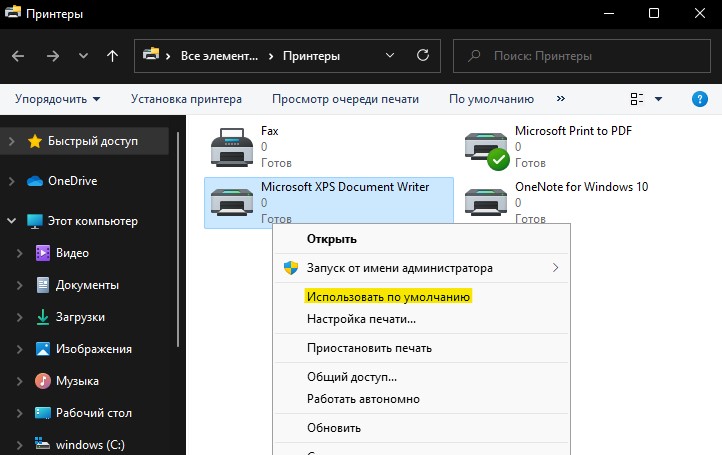Open Запуск от имени администратора submenu

pyautogui.click(x=421, y=268)
